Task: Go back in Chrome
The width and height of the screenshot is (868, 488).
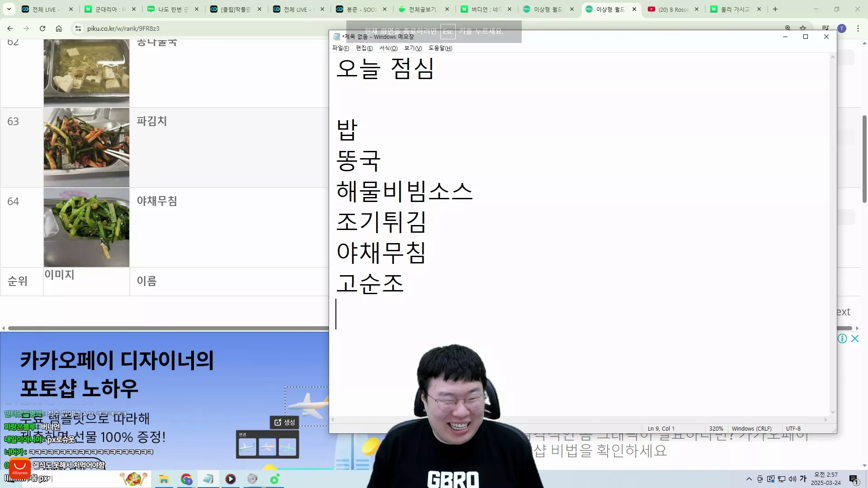Action: click(10, 28)
